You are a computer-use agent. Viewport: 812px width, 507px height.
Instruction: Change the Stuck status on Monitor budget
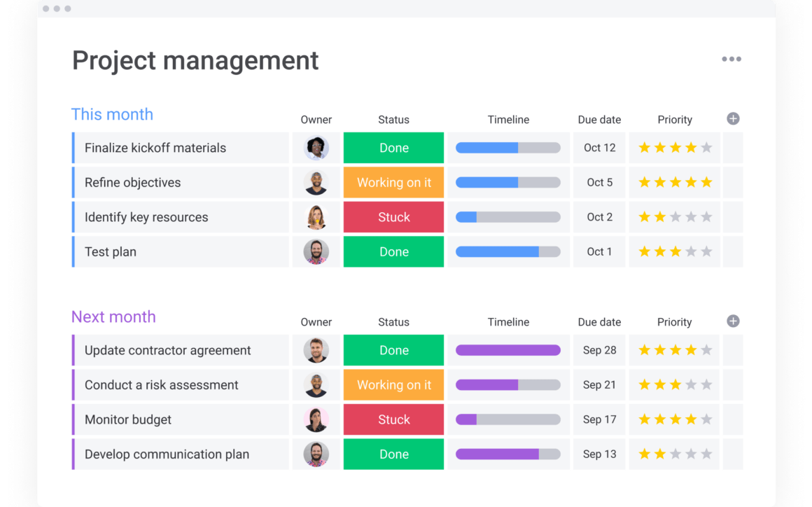[x=393, y=419]
